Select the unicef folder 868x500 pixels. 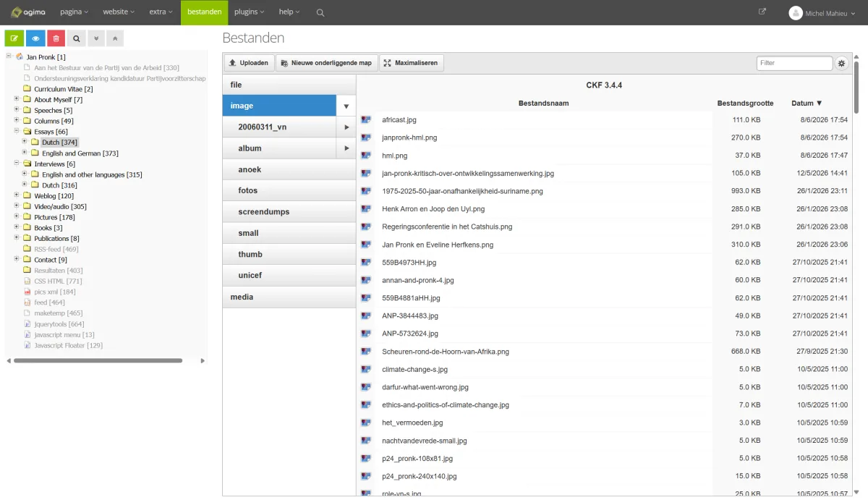tap(289, 276)
